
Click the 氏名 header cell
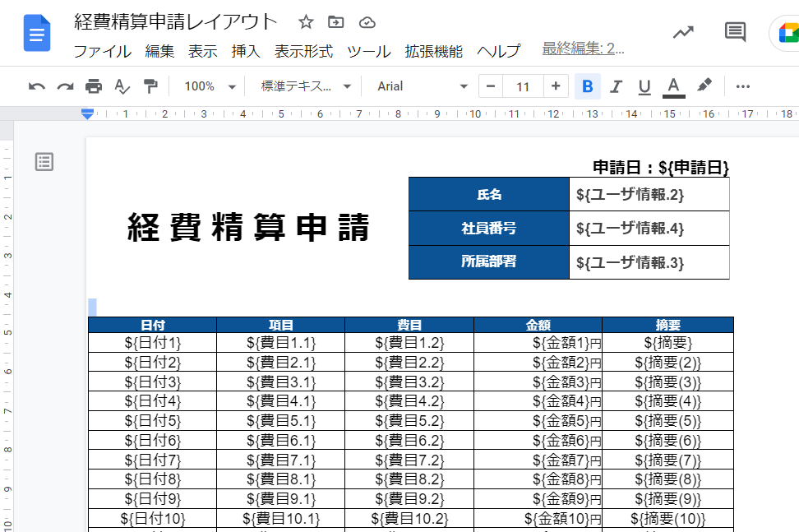click(488, 194)
